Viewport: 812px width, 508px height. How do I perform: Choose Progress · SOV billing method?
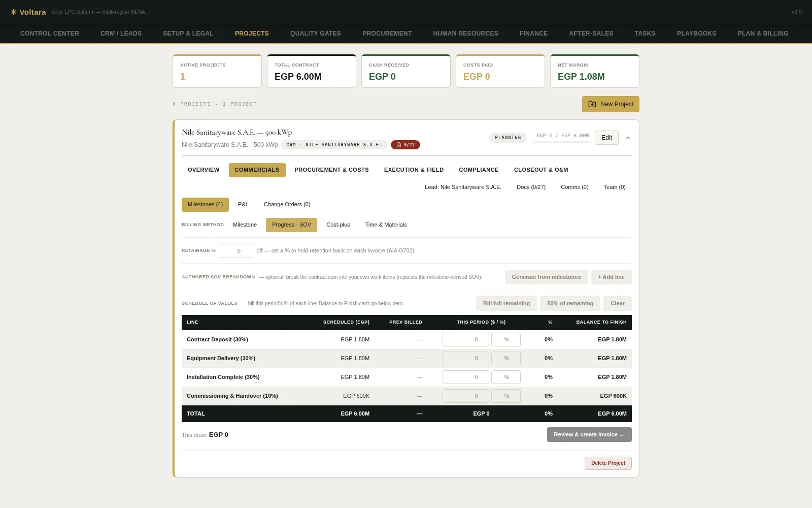(291, 225)
